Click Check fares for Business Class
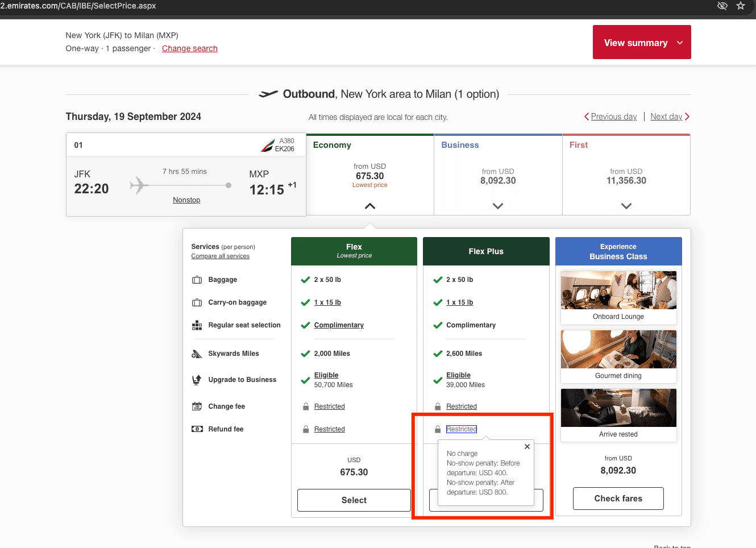Screen dimensions: 756x548 [618, 499]
